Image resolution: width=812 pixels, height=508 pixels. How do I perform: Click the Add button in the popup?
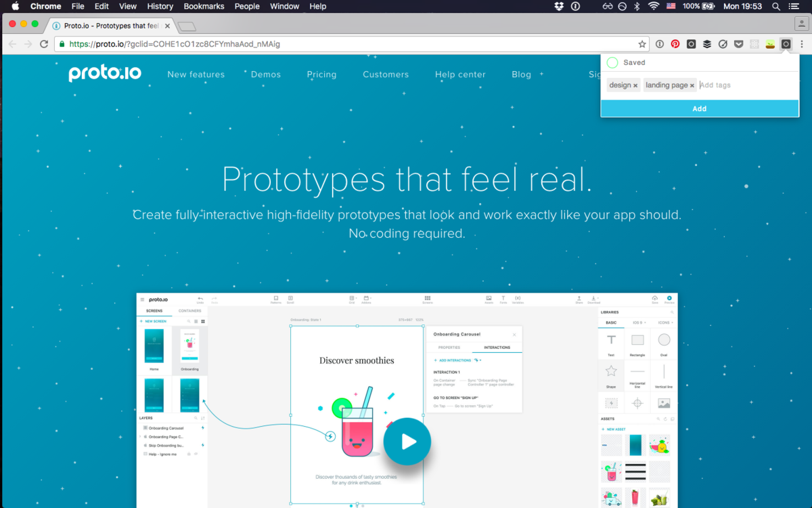[x=700, y=108]
